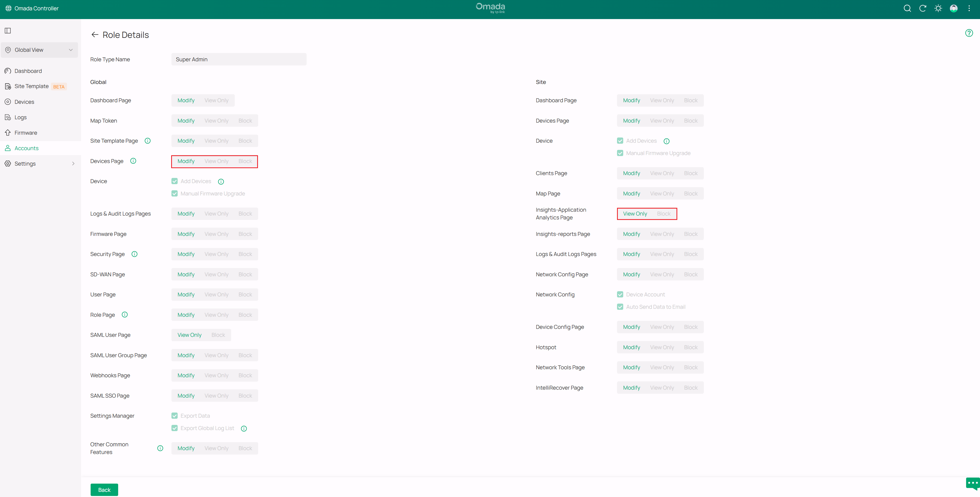This screenshot has height=497, width=980.
Task: Click the Role Type Name input field
Action: point(239,59)
